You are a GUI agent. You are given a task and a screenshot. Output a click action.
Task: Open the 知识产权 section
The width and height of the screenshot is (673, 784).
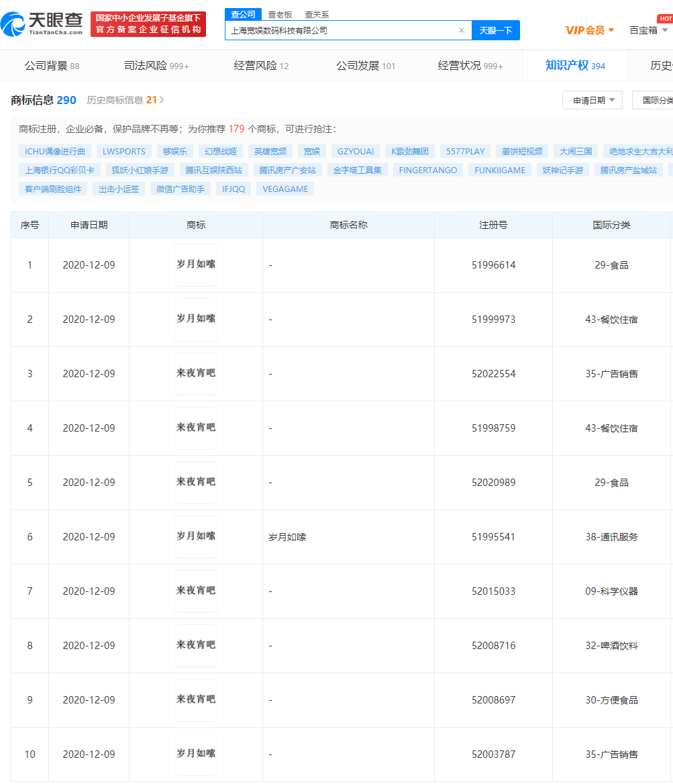(575, 66)
